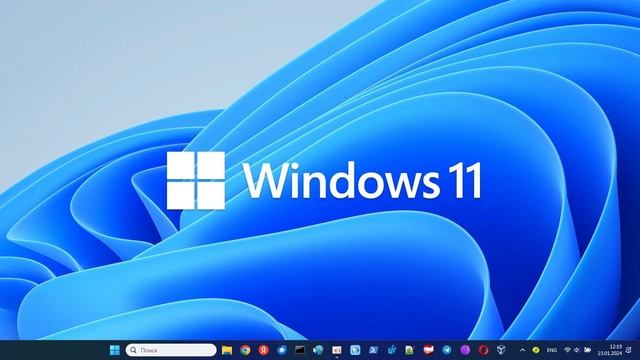This screenshot has height=360, width=640.
Task: Click the taskbar search box
Action: pos(171,350)
